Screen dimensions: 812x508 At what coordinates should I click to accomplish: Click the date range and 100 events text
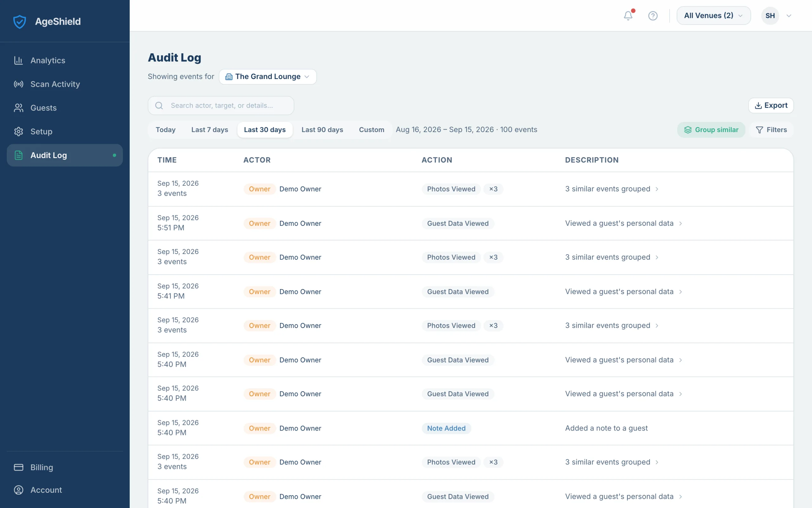tap(466, 130)
